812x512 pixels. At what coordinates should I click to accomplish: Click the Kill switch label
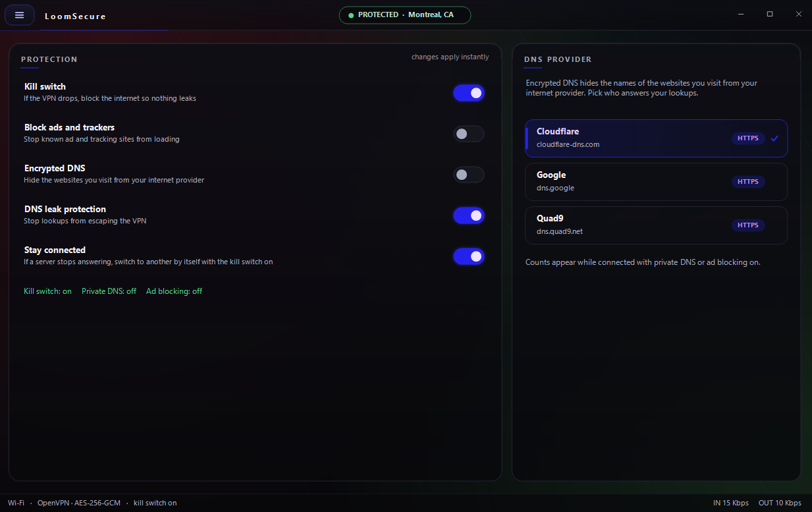point(45,86)
